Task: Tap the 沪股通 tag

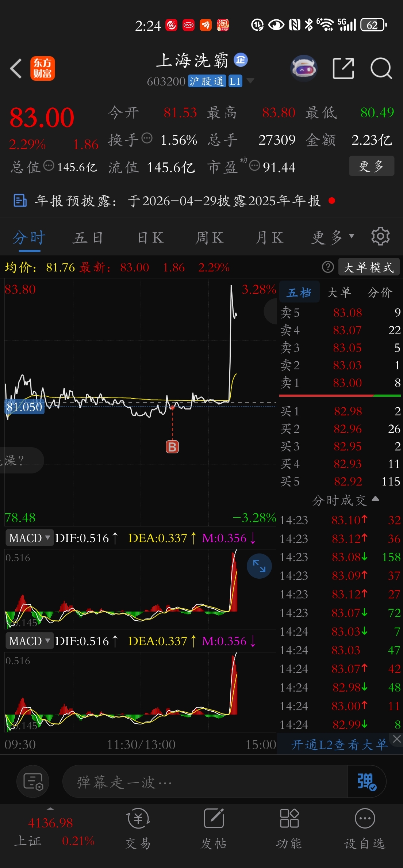Action: [207, 81]
